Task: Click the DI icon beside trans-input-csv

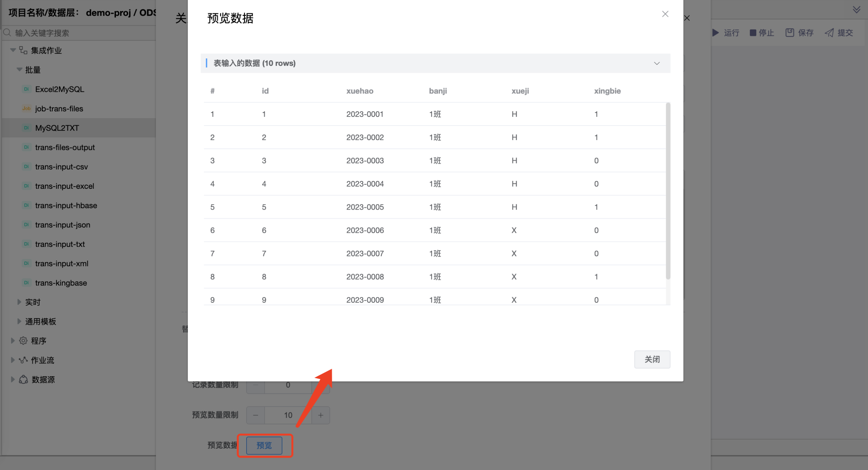Action: click(x=26, y=167)
